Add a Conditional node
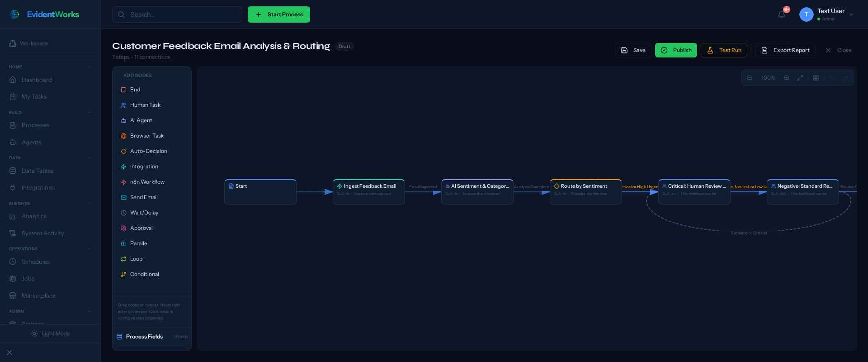The height and width of the screenshot is (362, 868). (152, 274)
